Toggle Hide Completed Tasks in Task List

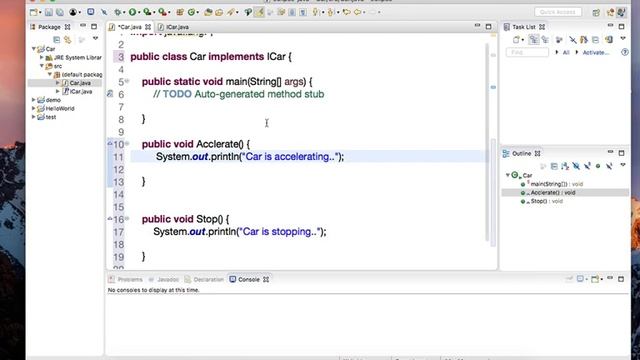(x=573, y=40)
